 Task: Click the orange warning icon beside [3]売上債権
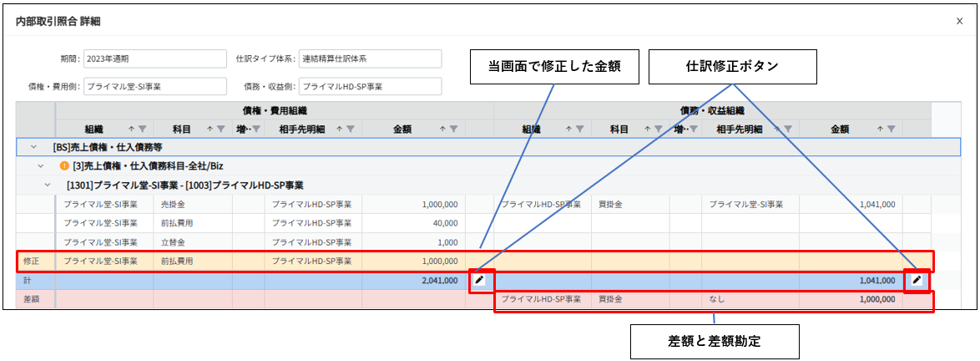[x=63, y=165]
